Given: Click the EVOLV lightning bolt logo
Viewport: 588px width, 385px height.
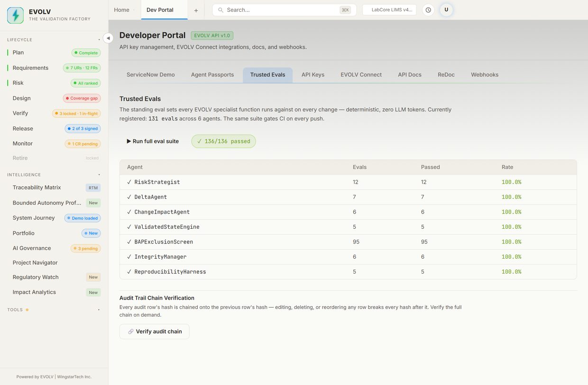Looking at the screenshot, I should 15,15.
